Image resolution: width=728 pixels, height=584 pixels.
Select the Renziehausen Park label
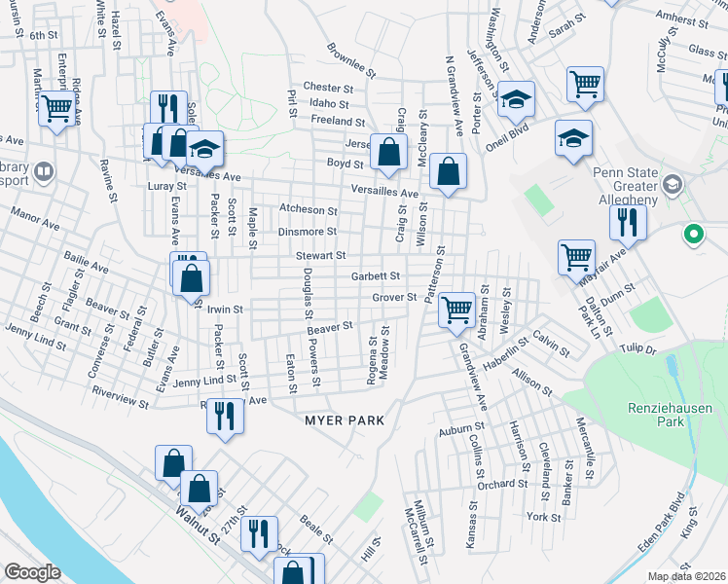670,415
